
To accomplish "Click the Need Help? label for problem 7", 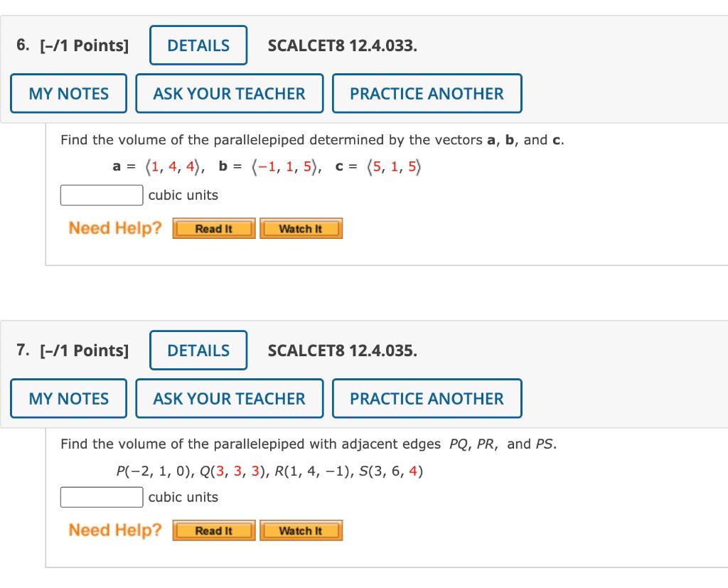I will click(114, 530).
